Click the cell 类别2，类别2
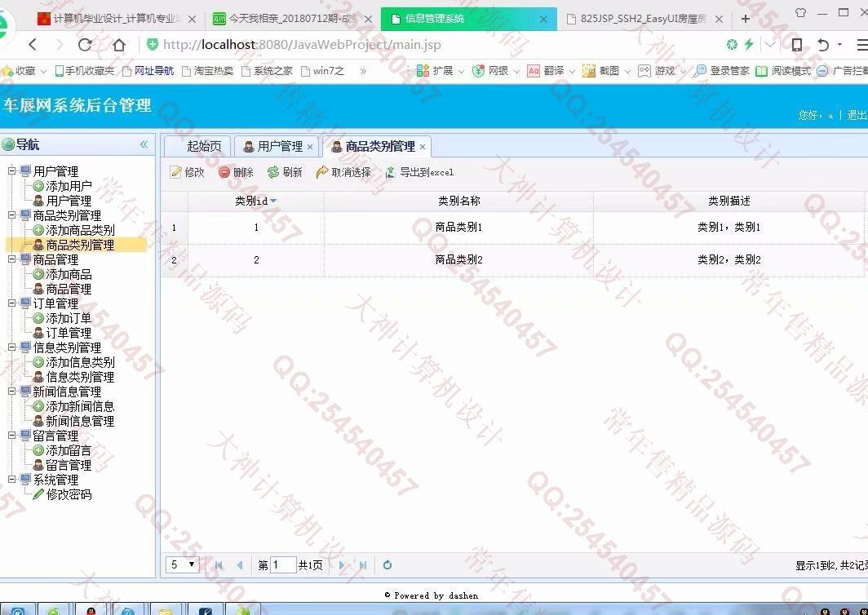This screenshot has height=615, width=868. coord(729,259)
